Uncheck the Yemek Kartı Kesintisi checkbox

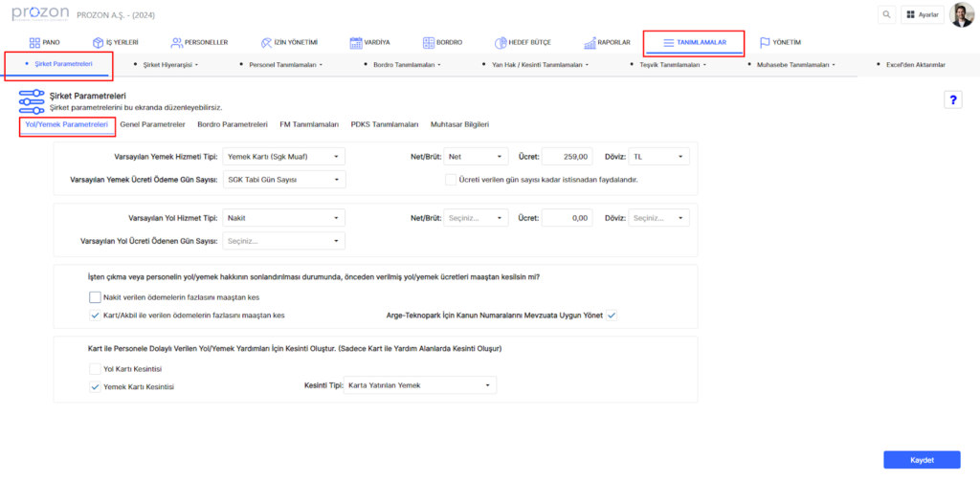pyautogui.click(x=95, y=387)
